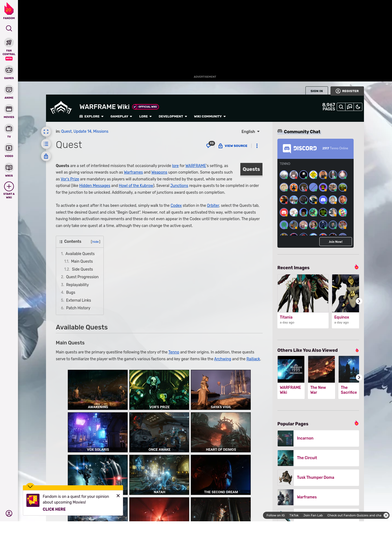Open The New War card
The width and height of the screenshot is (392, 545).
[321, 377]
